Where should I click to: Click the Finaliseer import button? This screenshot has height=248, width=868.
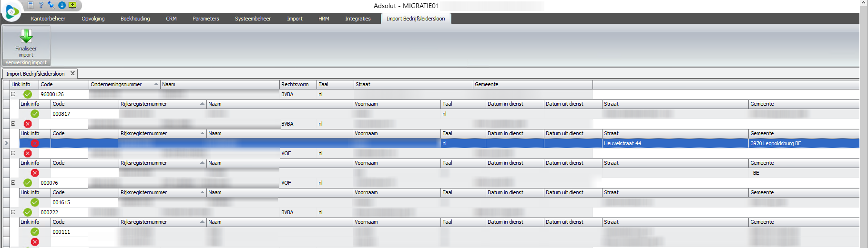(26, 43)
